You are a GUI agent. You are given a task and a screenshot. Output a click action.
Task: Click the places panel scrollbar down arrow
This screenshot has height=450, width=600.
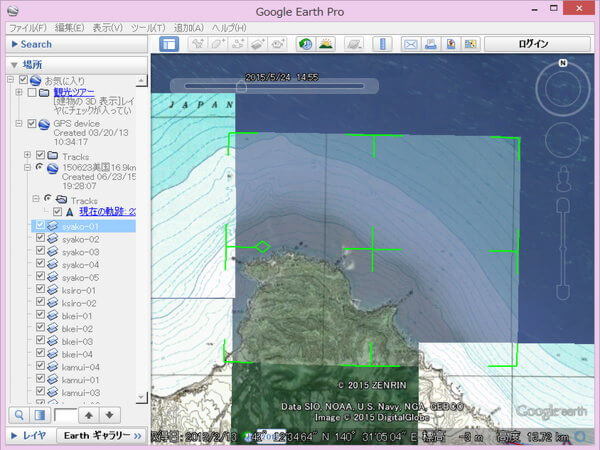pos(141,397)
